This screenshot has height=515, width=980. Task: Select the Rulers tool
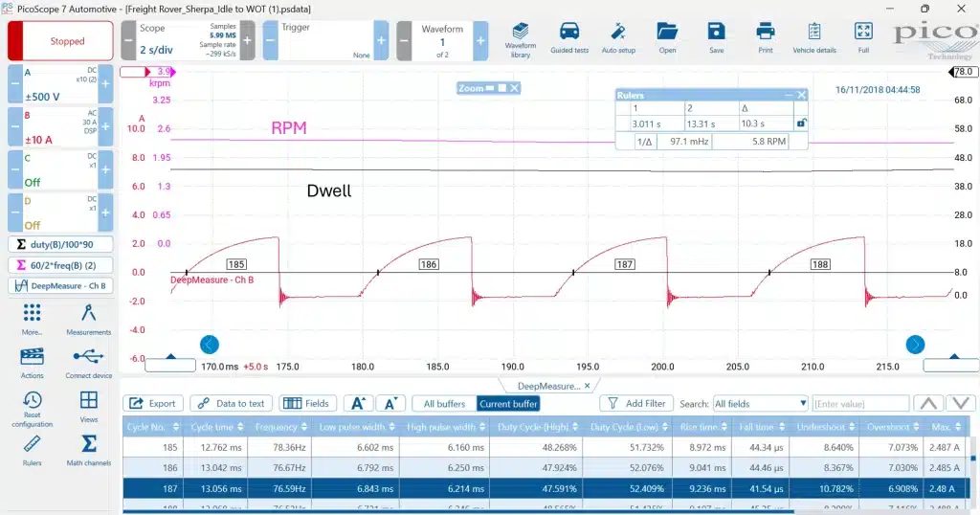click(32, 451)
